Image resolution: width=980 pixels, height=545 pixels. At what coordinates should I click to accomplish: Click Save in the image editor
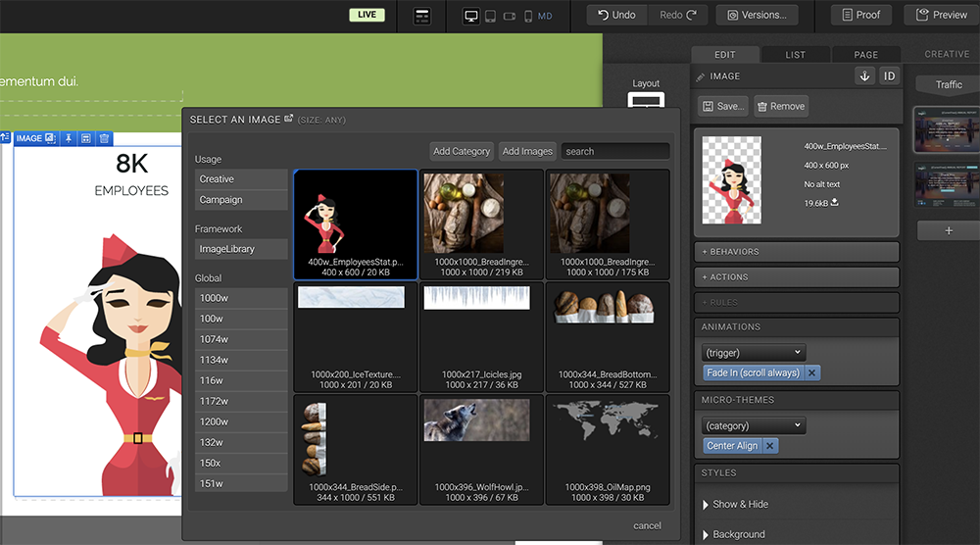pyautogui.click(x=724, y=106)
